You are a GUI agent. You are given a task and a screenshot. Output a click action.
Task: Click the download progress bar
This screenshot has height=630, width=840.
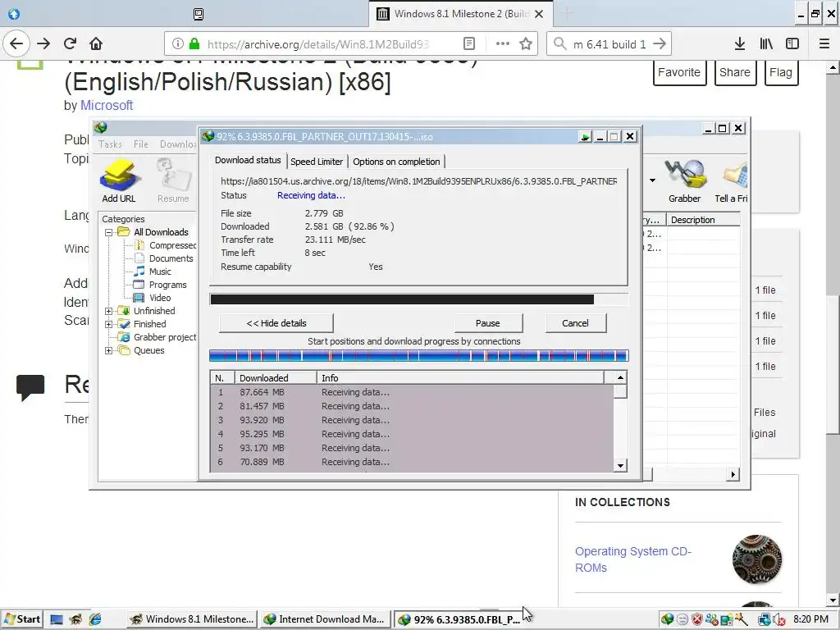tap(419, 299)
